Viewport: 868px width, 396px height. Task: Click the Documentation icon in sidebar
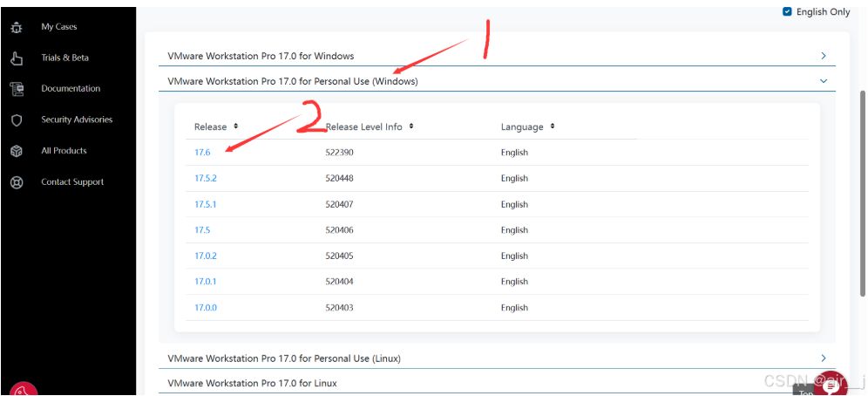pyautogui.click(x=17, y=89)
